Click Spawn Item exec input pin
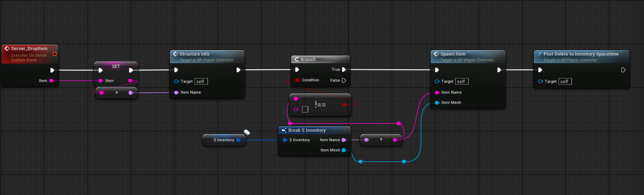 [437, 70]
